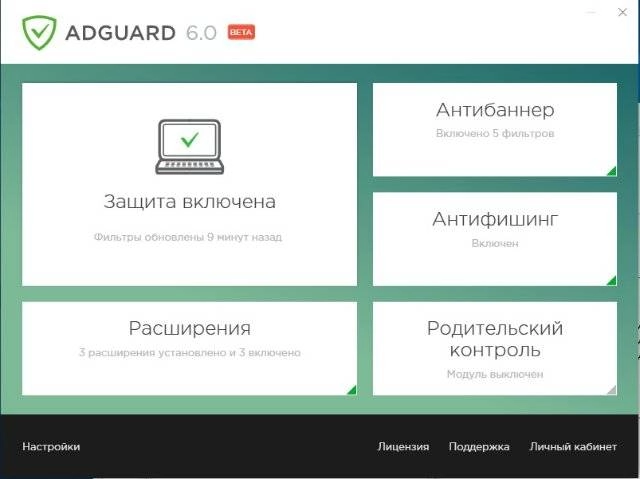This screenshot has height=479, width=640.
Task: Click 'Модуль выключен' status text
Action: point(495,374)
